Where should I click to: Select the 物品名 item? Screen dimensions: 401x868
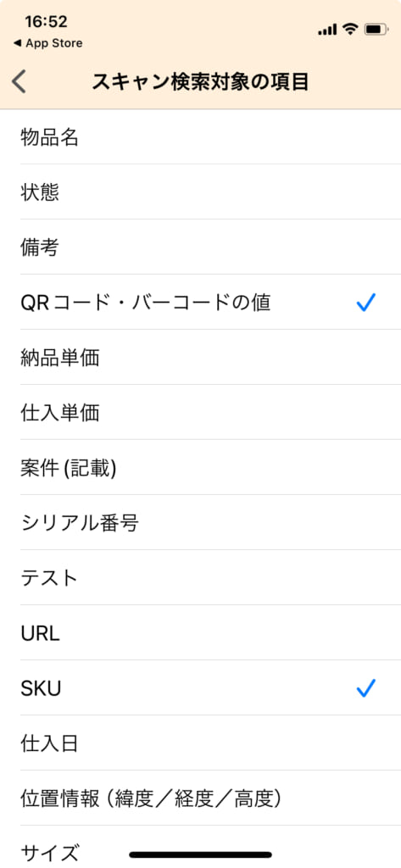(200, 136)
